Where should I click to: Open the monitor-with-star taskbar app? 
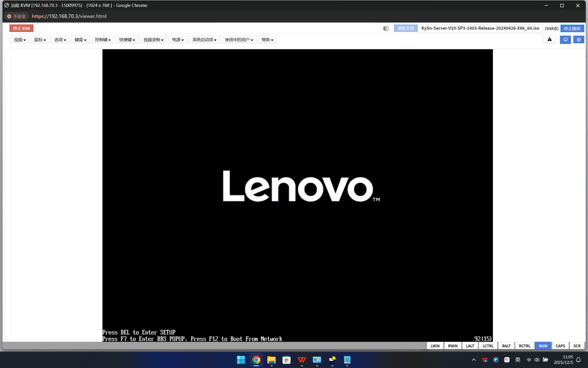click(332, 360)
